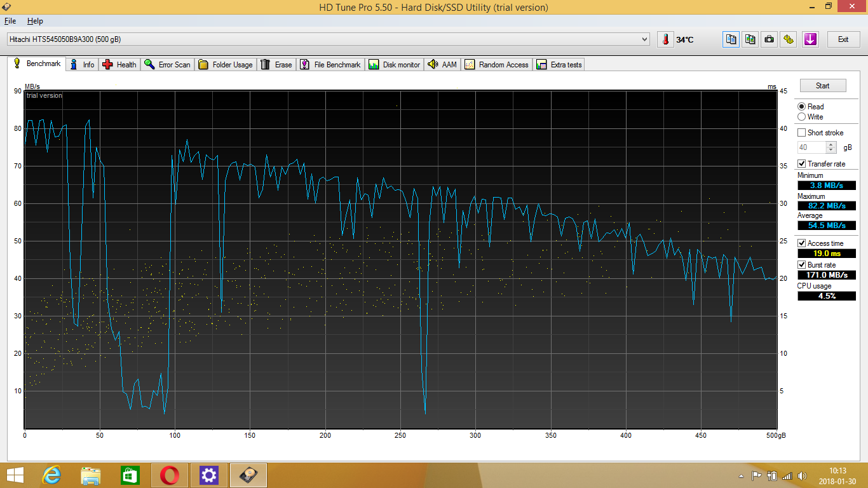Open the File Benchmark tab
The image size is (868, 488).
(330, 65)
